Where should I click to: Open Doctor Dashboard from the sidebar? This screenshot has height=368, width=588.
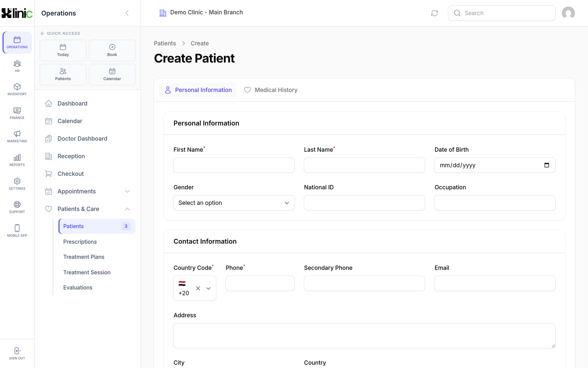click(87, 139)
